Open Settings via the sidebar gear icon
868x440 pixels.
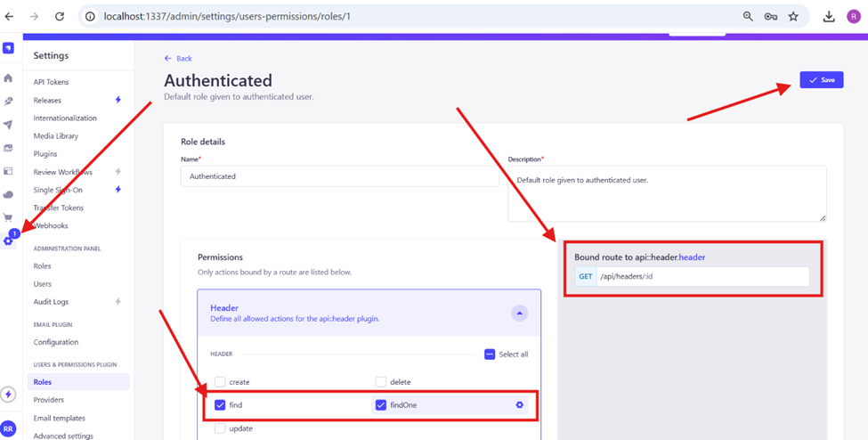8,241
